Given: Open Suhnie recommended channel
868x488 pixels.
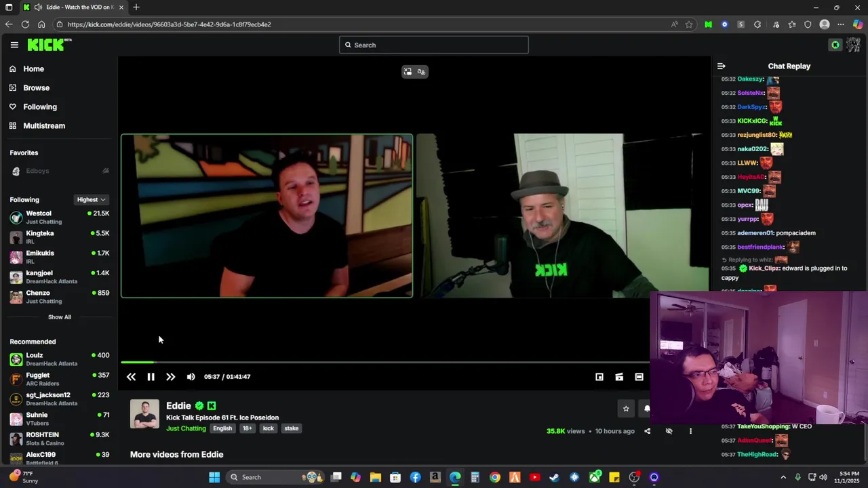Looking at the screenshot, I should (x=59, y=418).
